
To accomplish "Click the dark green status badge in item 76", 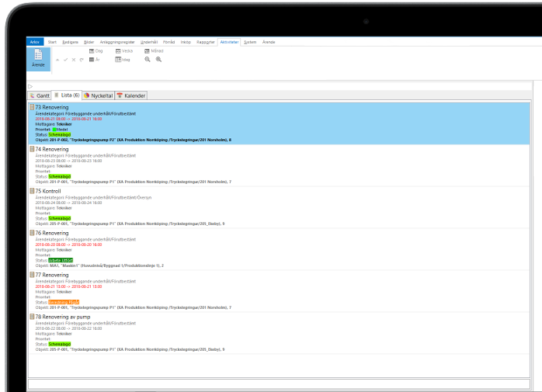I will [61, 260].
